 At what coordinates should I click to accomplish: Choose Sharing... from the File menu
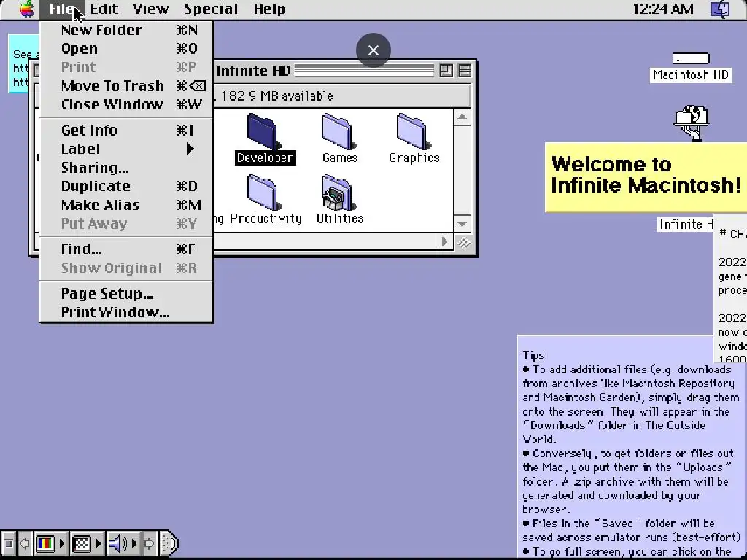[126, 168]
